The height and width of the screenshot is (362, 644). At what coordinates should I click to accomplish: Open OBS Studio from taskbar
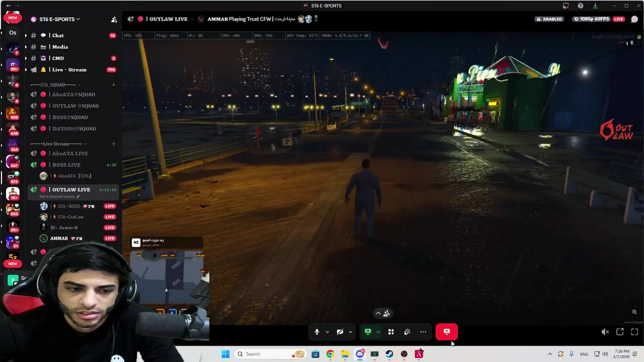click(x=404, y=354)
